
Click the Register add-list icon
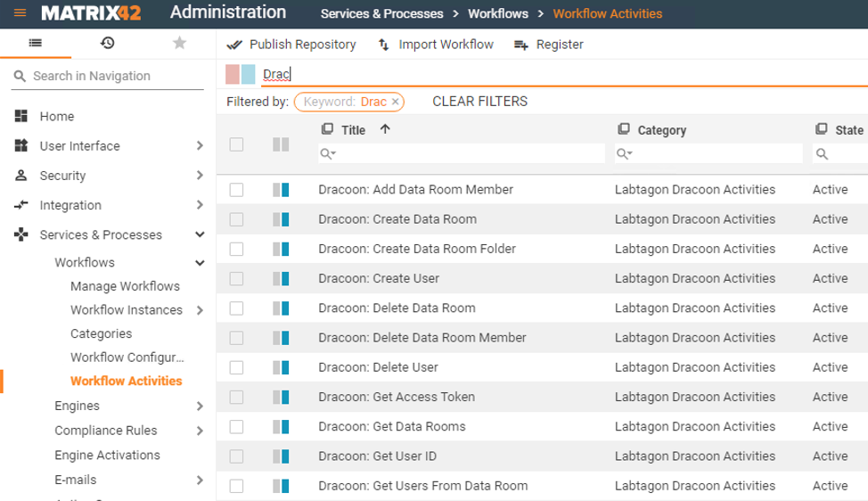[521, 45]
